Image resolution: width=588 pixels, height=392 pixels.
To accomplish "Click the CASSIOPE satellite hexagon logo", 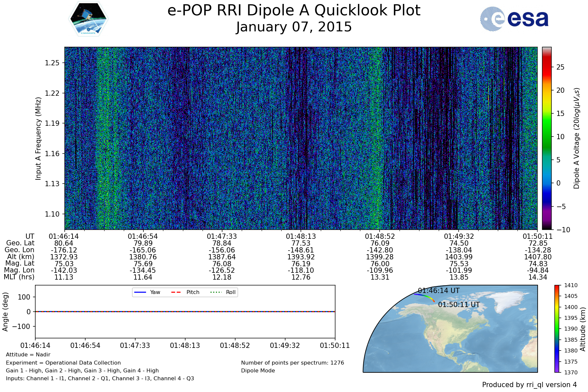I will point(88,19).
